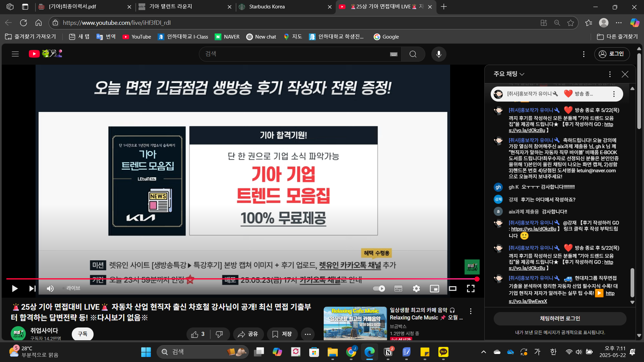Expand the 주요 채팅 dropdown
This screenshot has width=644, height=362.
click(509, 74)
